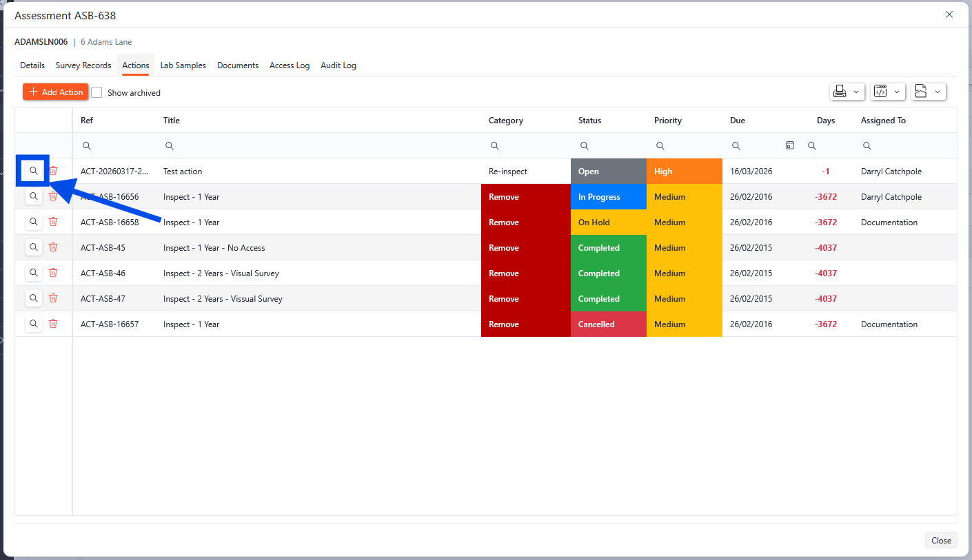Switch to the Survey Records tab

click(x=83, y=65)
